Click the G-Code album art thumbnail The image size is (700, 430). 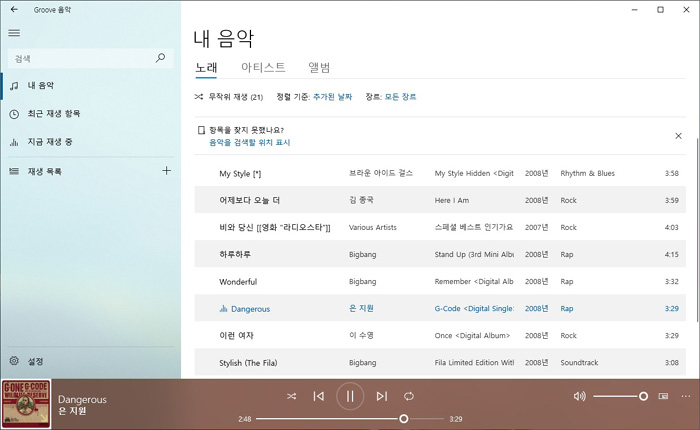pyautogui.click(x=26, y=404)
